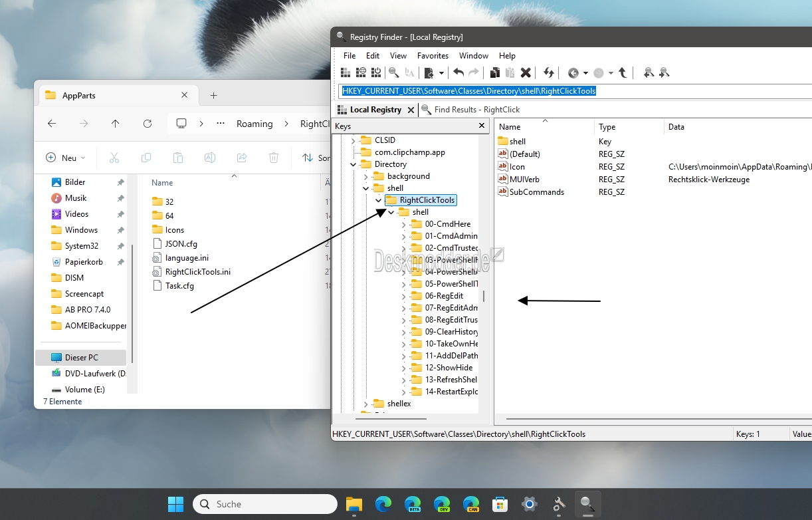Collapse the Directory tree node

[353, 164]
